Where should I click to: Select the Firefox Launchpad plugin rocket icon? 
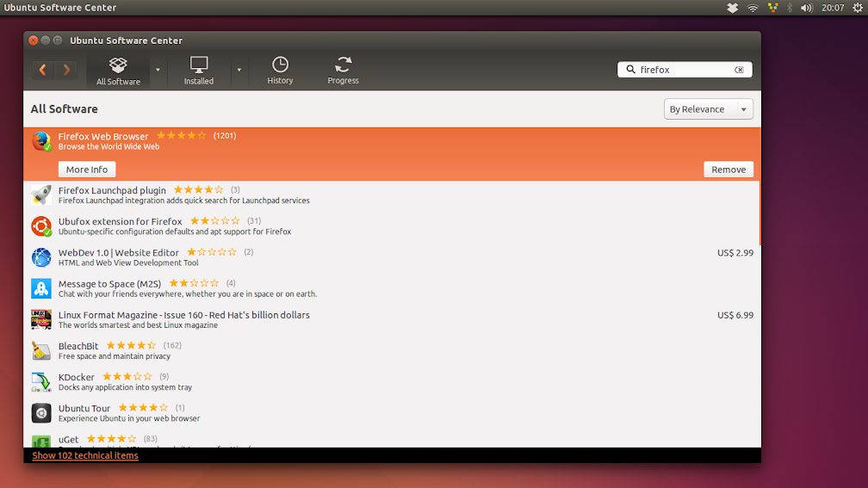point(41,195)
